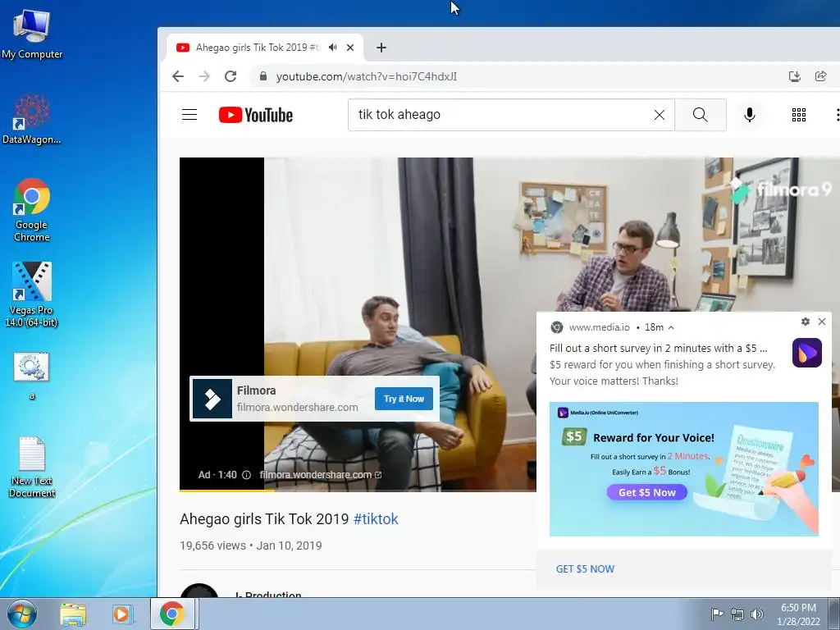Select the DataWagon desktop shortcut
Screen dimensions: 840x630
(x=32, y=120)
